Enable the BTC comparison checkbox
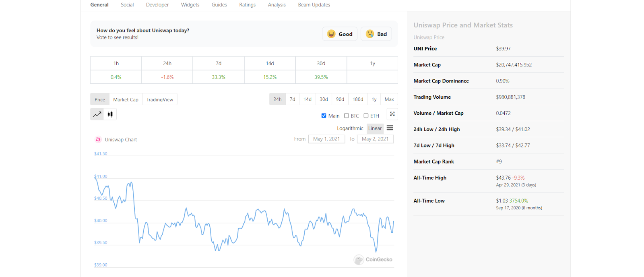Viewport: 644px width, 277px height. tap(346, 116)
